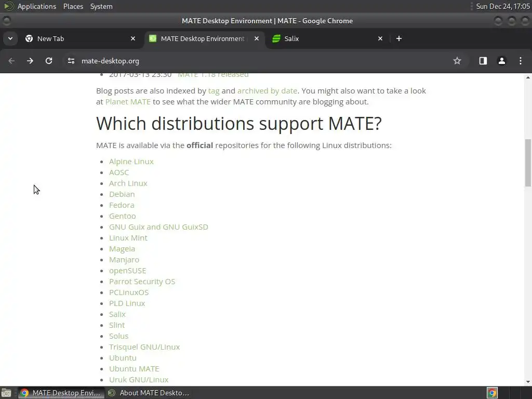Screen dimensions: 532x399
Task: Open the Places menu
Action: (73, 6)
